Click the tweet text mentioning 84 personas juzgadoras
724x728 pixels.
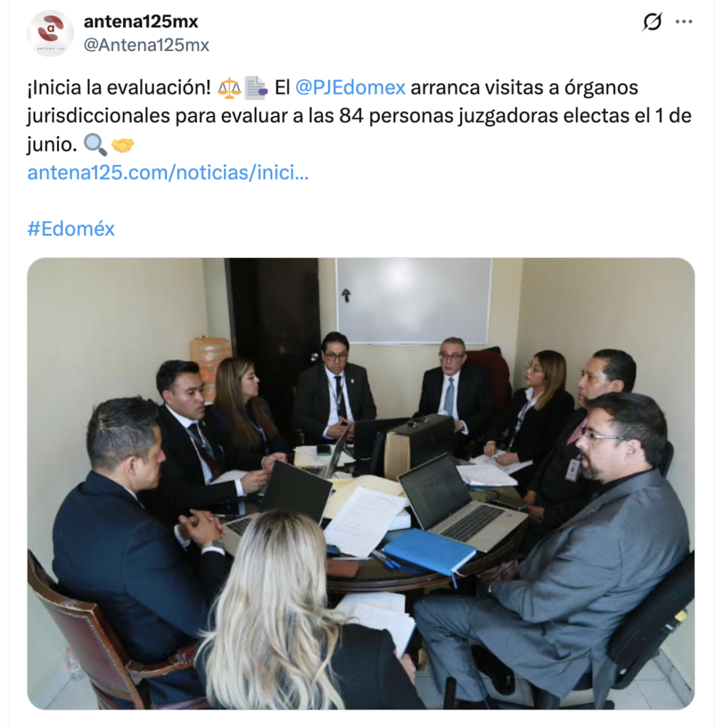359,116
